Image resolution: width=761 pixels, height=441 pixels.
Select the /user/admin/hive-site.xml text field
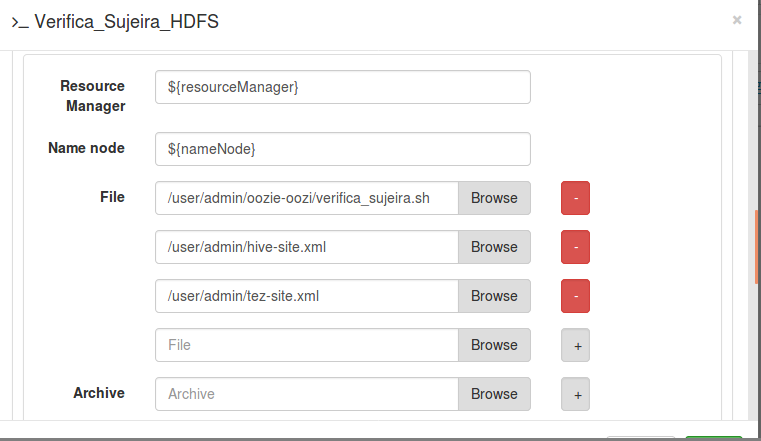[307, 247]
